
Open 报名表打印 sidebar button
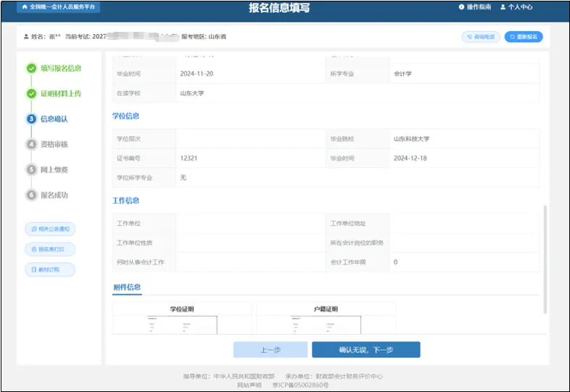pos(50,249)
